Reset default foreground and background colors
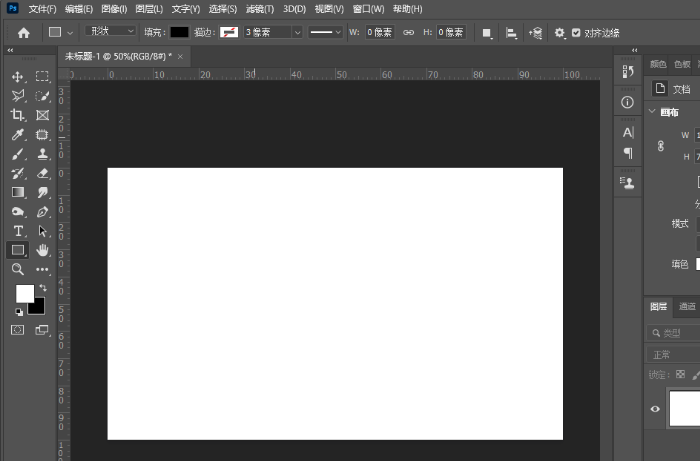Viewport: 700px width, 461px height. (19, 311)
